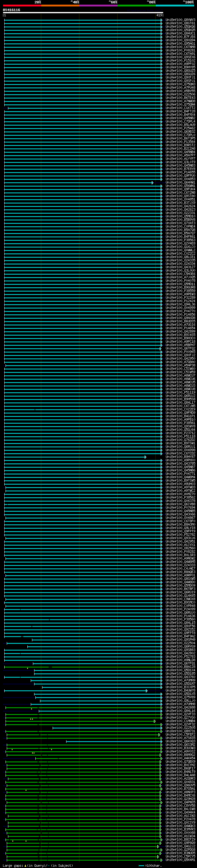The image size is (197, 868).
Task: Select the UniRef100_P25462 label
Action: 180,128
